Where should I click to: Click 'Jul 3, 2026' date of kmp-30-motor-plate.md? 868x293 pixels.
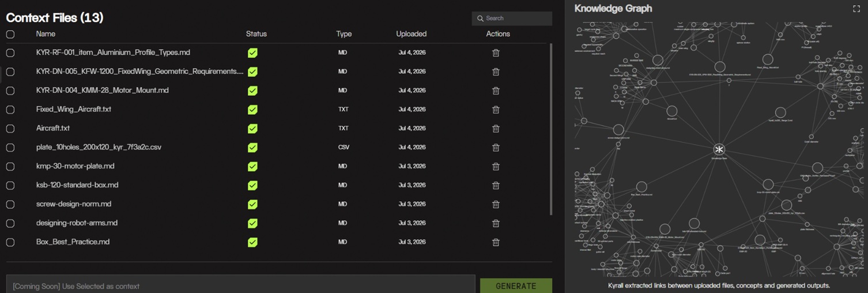(x=412, y=166)
